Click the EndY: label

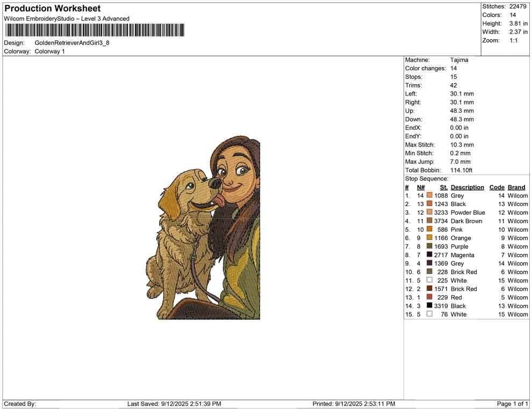click(413, 136)
